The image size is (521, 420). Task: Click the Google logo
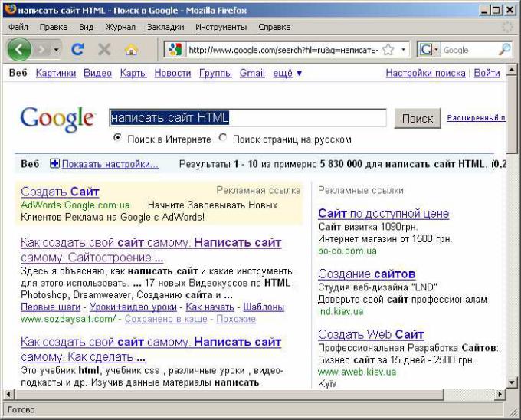(57, 119)
